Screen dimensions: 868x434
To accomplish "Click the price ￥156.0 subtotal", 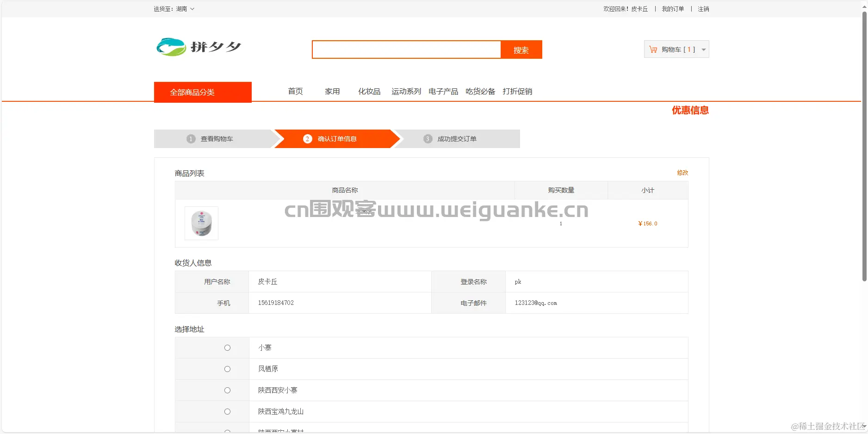I will 648,223.
